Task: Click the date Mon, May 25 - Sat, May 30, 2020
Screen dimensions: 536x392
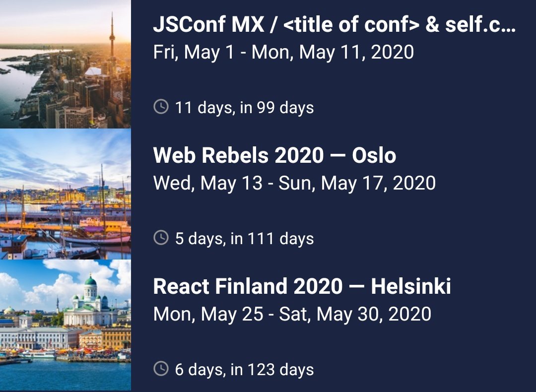Action: (x=292, y=315)
